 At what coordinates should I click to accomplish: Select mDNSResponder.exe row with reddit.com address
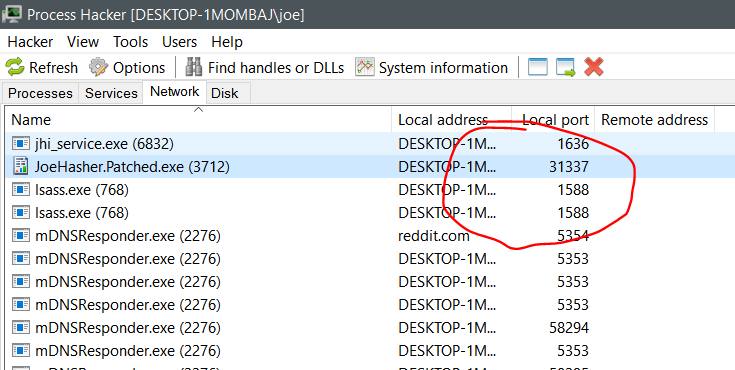click(x=370, y=235)
